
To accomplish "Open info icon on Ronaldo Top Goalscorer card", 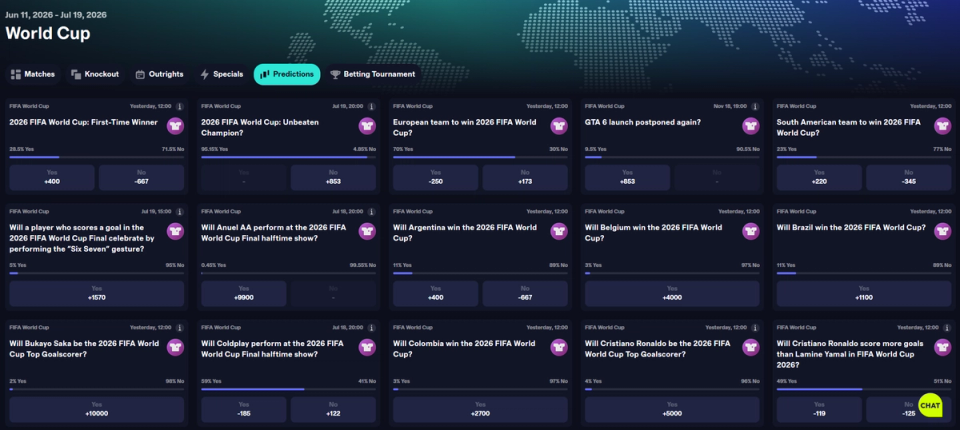I will click(x=756, y=328).
